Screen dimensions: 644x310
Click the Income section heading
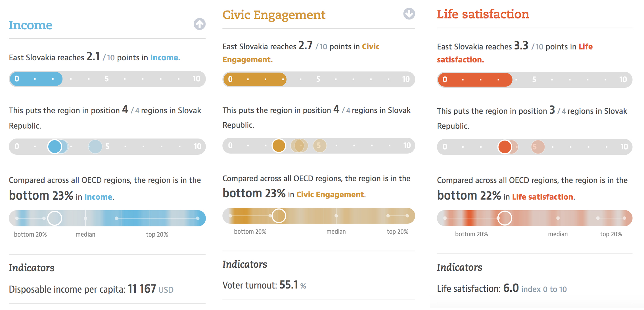coord(31,25)
